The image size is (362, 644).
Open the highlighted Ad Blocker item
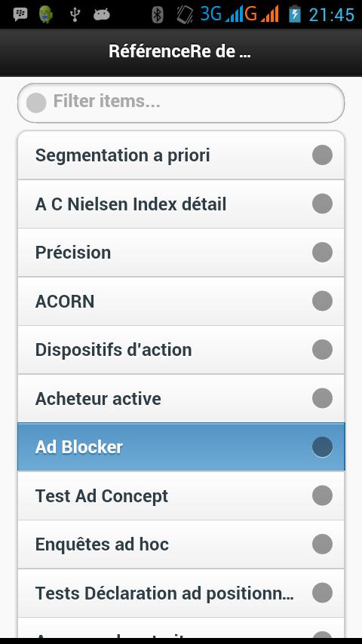[x=181, y=447]
